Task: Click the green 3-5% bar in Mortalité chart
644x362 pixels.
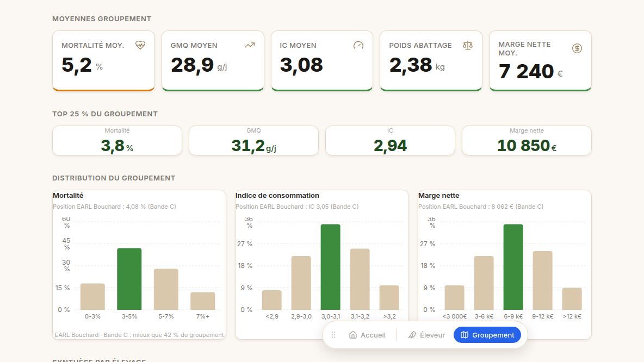Action: 129,279
